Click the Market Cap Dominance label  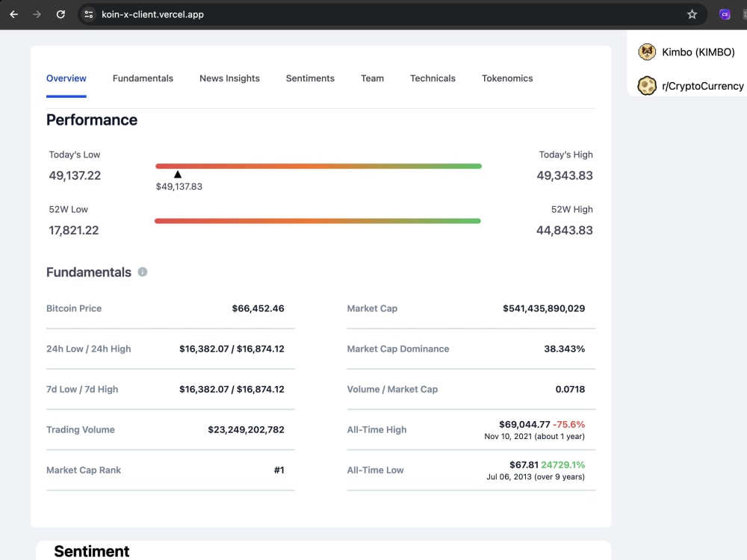398,349
